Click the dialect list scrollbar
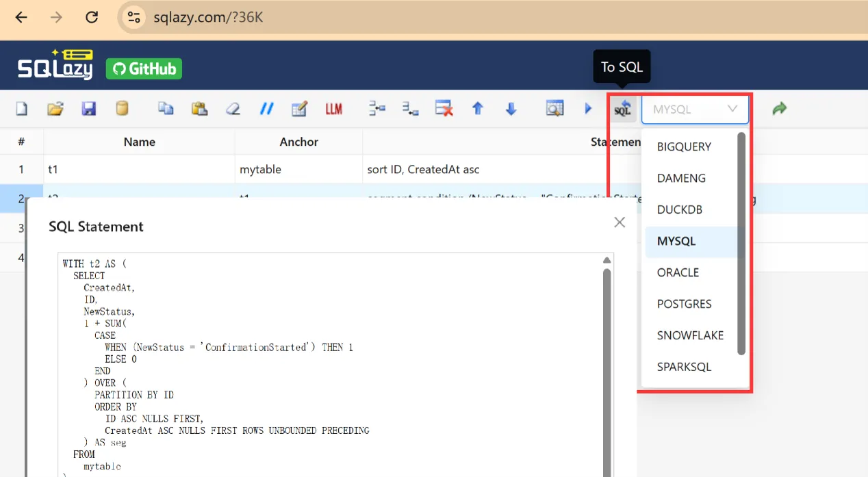 coord(741,244)
